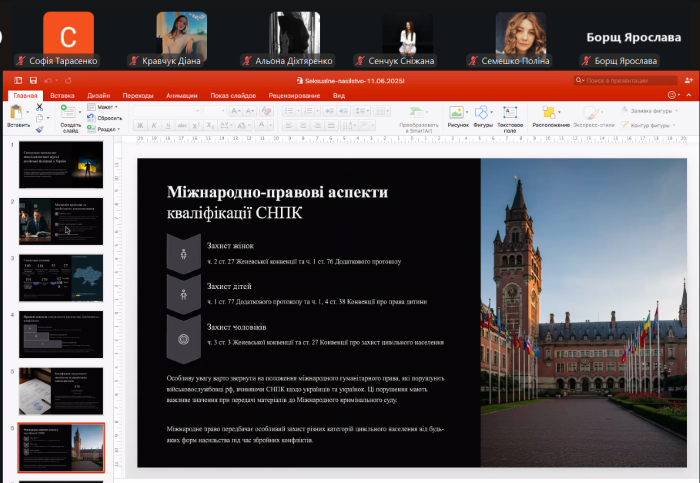Open Express styles (Экспресс-стили) gallery
Image resolution: width=700 pixels, height=483 pixels.
[x=594, y=114]
